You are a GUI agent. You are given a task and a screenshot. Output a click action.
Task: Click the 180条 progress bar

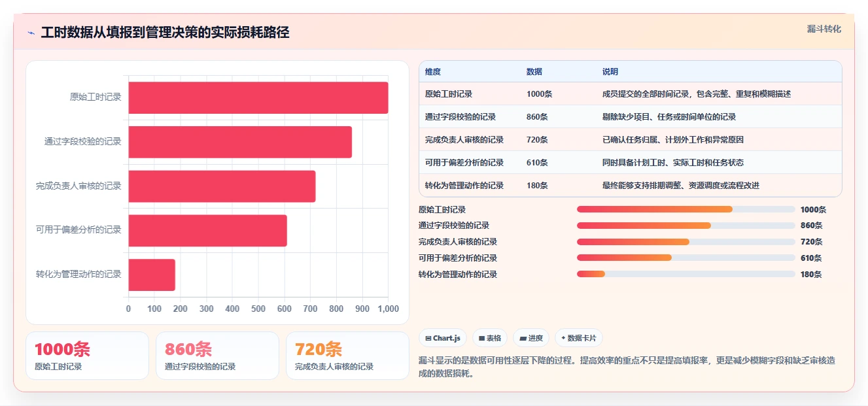click(686, 274)
